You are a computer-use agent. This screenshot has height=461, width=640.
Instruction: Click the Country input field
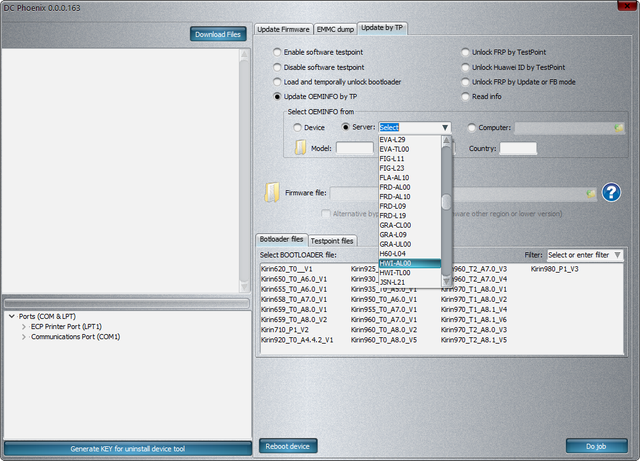coord(518,148)
